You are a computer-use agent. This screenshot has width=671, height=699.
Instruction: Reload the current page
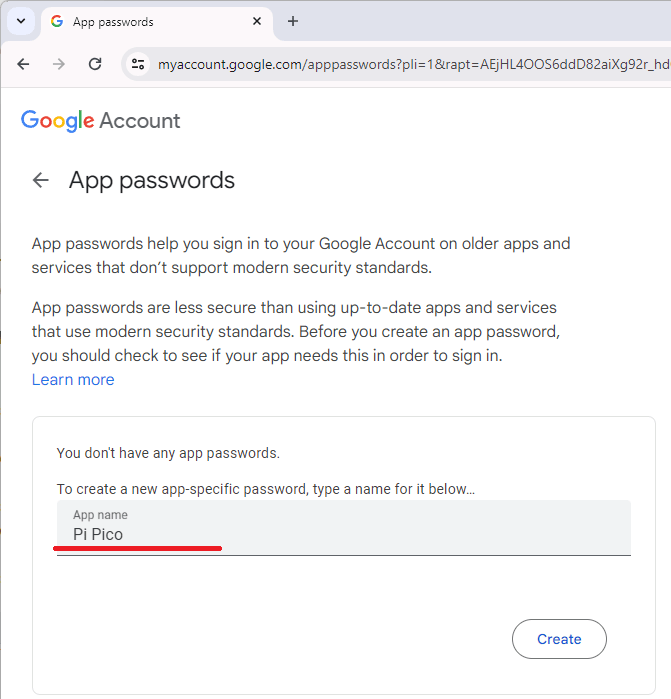click(x=95, y=64)
